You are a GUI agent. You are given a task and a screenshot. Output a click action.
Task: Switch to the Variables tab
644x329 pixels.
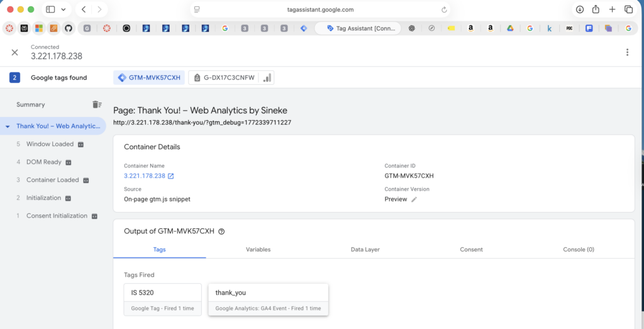[258, 250]
